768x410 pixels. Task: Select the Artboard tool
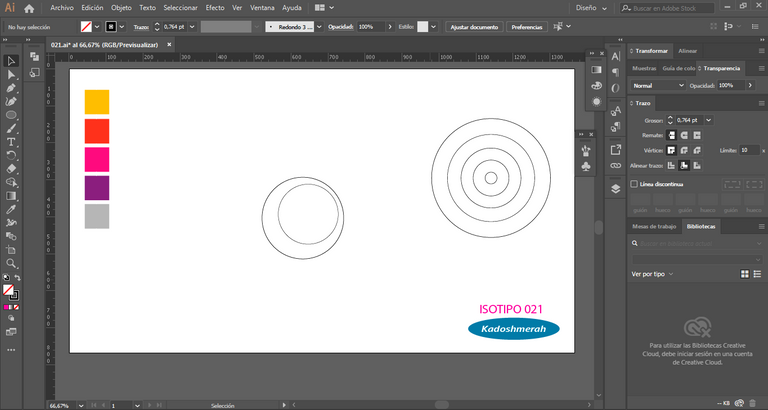click(x=11, y=250)
